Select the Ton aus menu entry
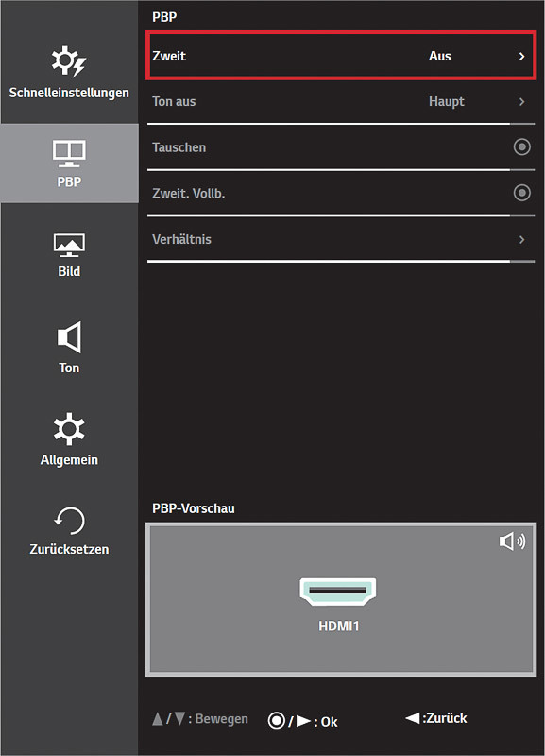 click(x=341, y=102)
